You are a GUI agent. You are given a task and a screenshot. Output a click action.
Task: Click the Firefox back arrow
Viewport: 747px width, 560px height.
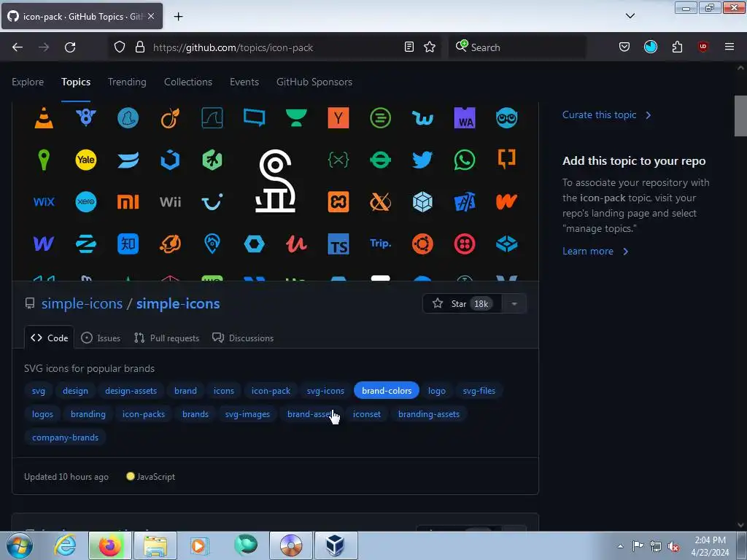[x=18, y=47]
